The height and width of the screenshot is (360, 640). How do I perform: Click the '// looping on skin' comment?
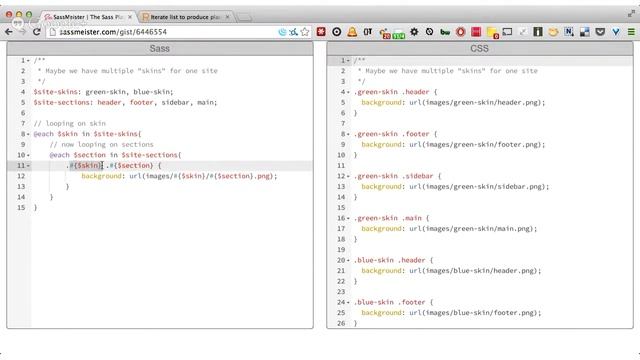[x=70, y=123]
